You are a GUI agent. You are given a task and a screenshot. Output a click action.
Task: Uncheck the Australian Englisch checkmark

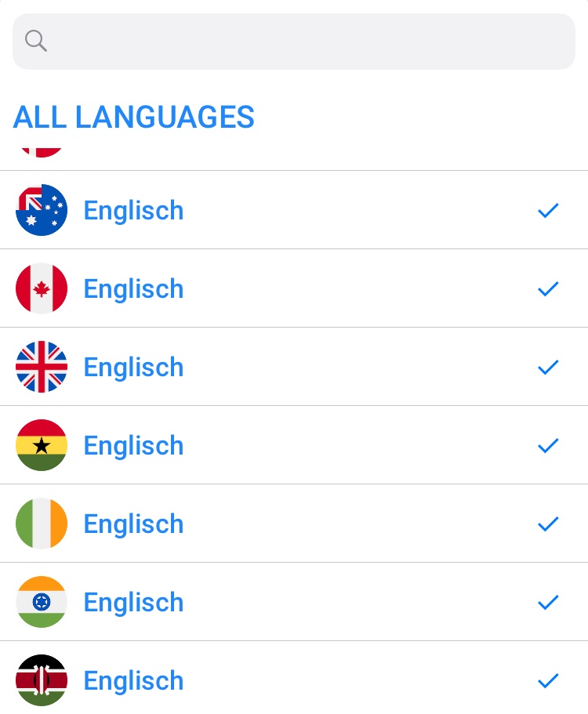point(548,210)
